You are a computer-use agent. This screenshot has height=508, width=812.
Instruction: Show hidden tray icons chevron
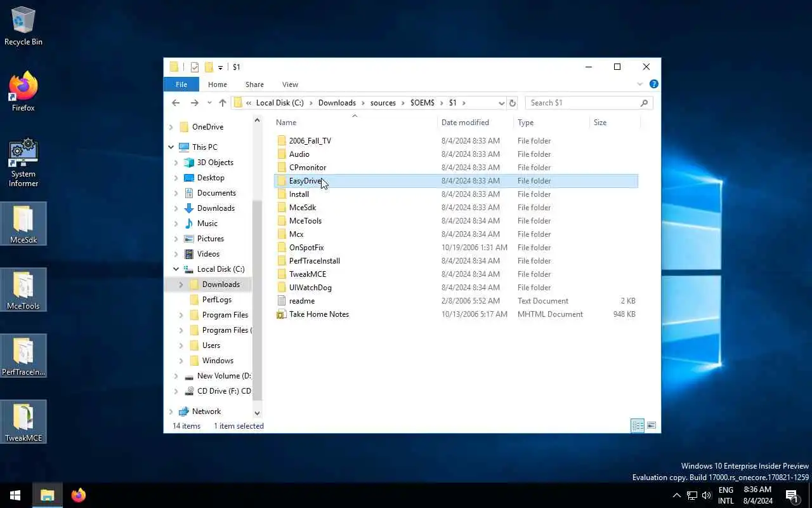pos(676,495)
